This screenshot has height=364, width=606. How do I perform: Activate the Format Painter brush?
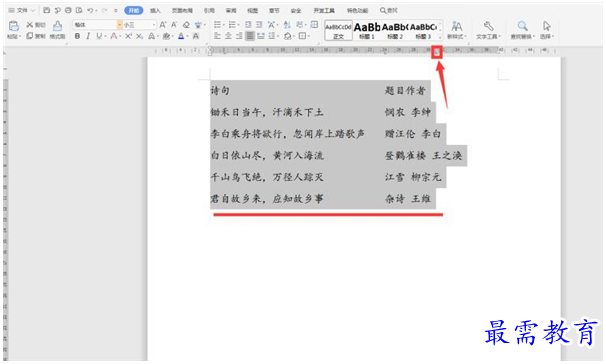[57, 26]
